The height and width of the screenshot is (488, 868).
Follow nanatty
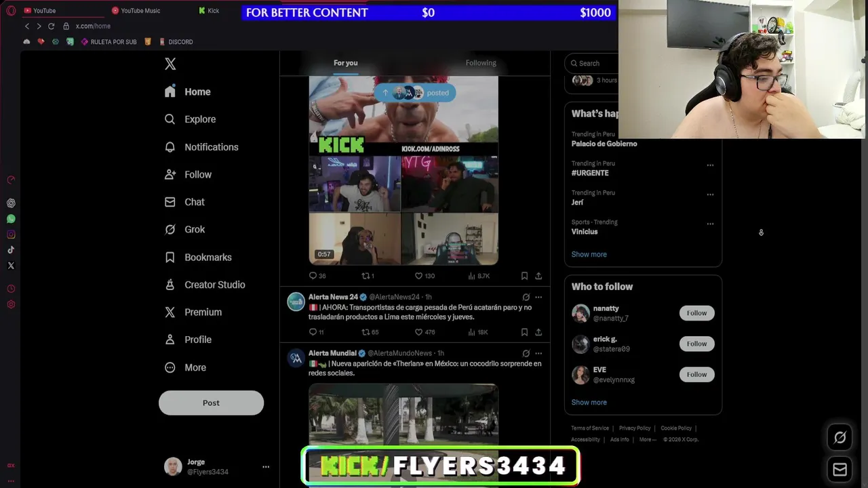pos(696,313)
